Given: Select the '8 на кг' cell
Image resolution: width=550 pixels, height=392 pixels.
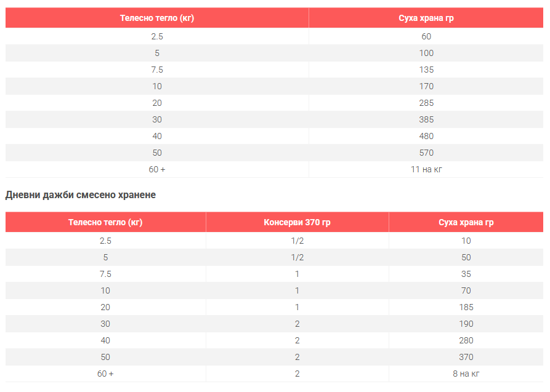Looking at the screenshot, I should pyautogui.click(x=466, y=374).
